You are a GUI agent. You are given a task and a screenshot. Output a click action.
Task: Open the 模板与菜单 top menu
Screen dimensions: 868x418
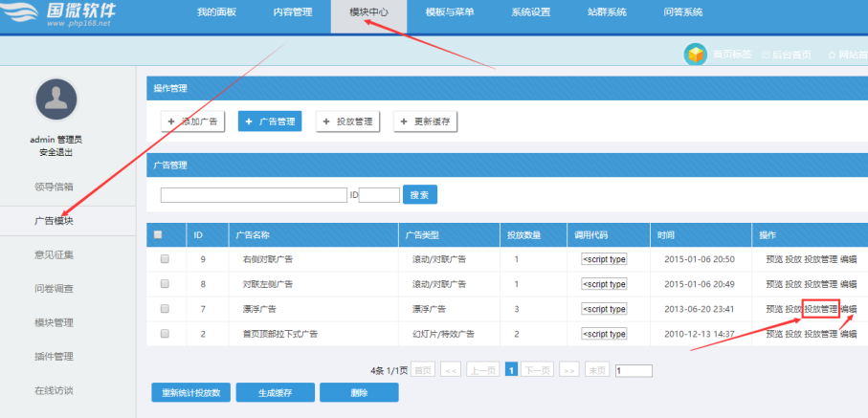[x=449, y=12]
